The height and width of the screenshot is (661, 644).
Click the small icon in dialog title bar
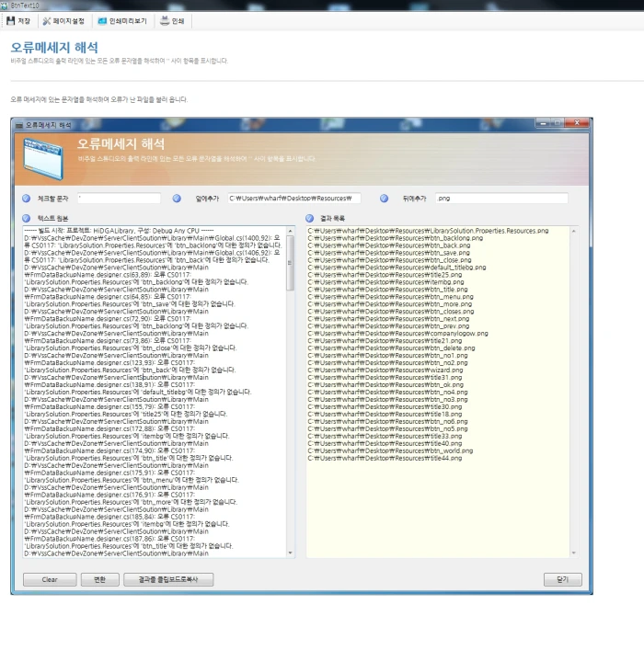(x=19, y=125)
